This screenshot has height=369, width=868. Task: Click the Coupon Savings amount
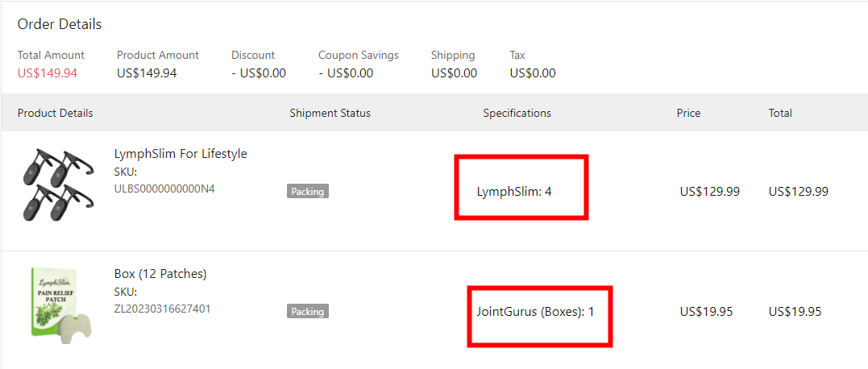click(x=346, y=73)
